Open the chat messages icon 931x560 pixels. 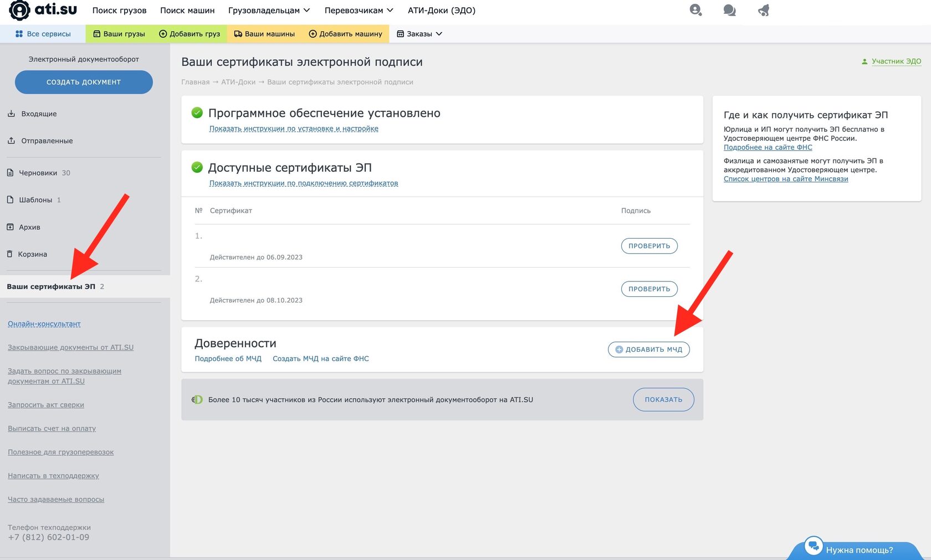(729, 10)
